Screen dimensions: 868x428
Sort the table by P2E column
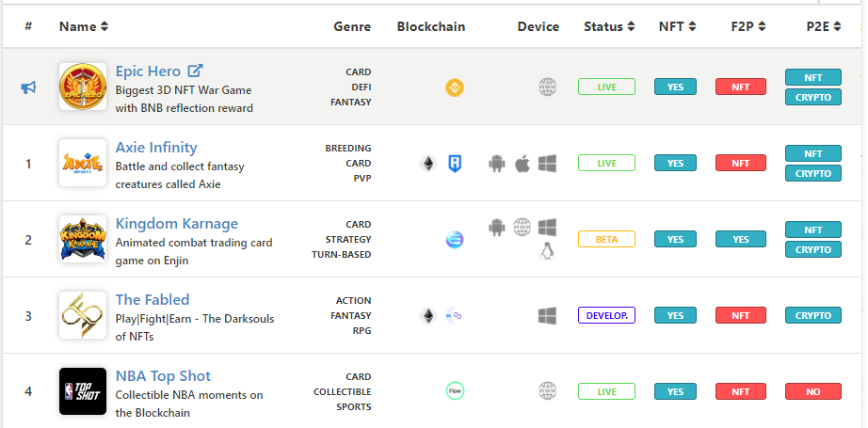click(824, 26)
